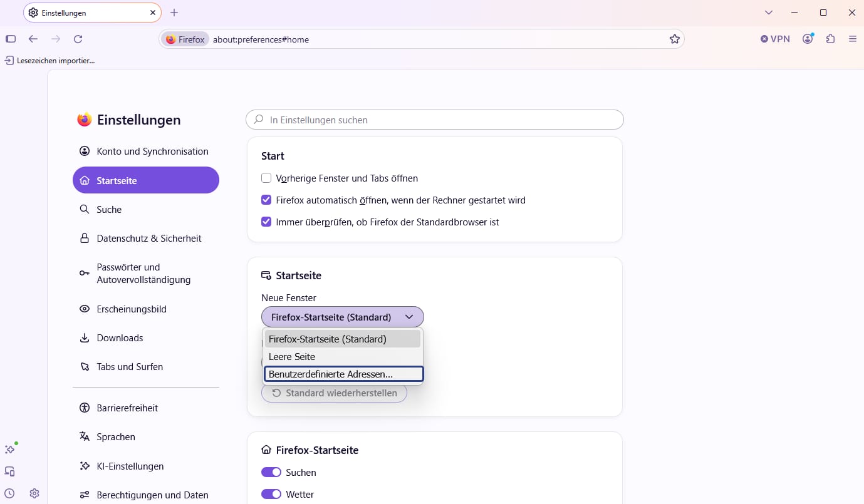Open the VPN panel

pyautogui.click(x=775, y=39)
